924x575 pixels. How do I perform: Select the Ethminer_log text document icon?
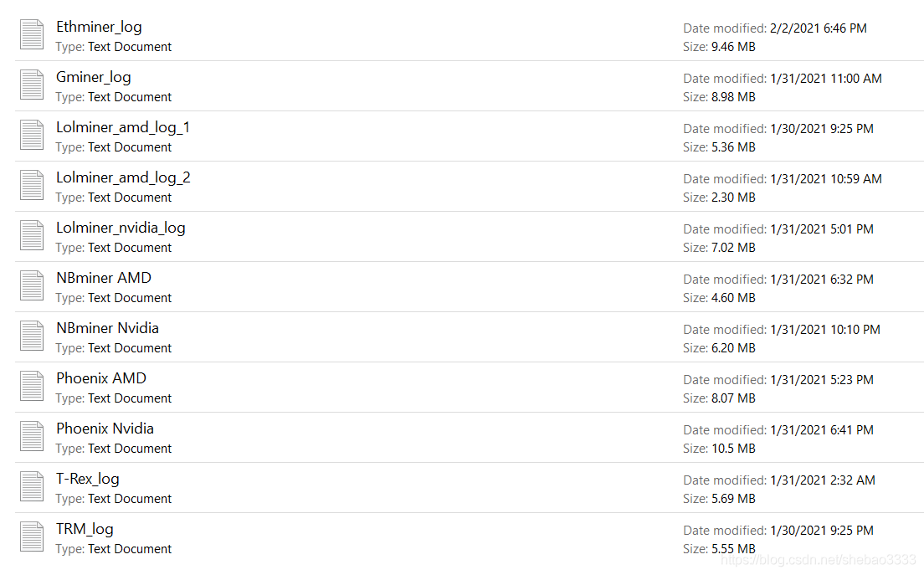tap(32, 34)
